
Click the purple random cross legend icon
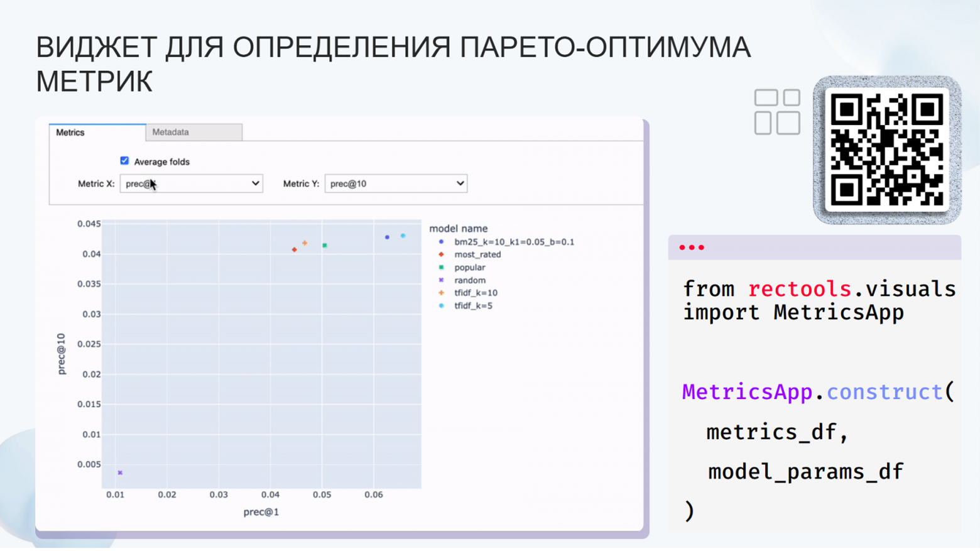tap(442, 280)
